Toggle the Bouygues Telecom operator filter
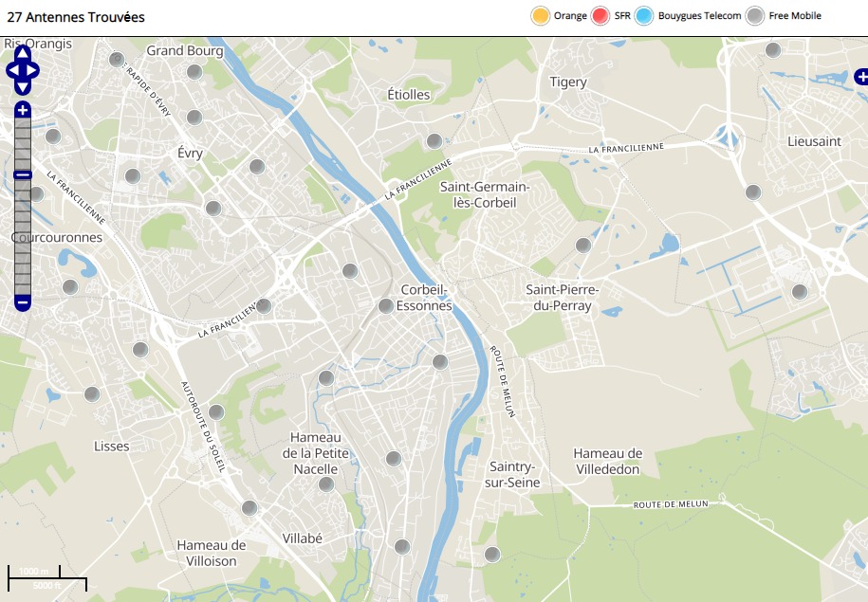 pos(645,16)
